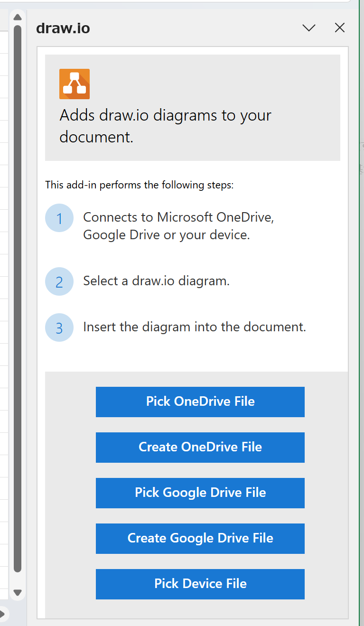
Task: Click the "Select a draw.io diagram" step text
Action: click(x=156, y=281)
